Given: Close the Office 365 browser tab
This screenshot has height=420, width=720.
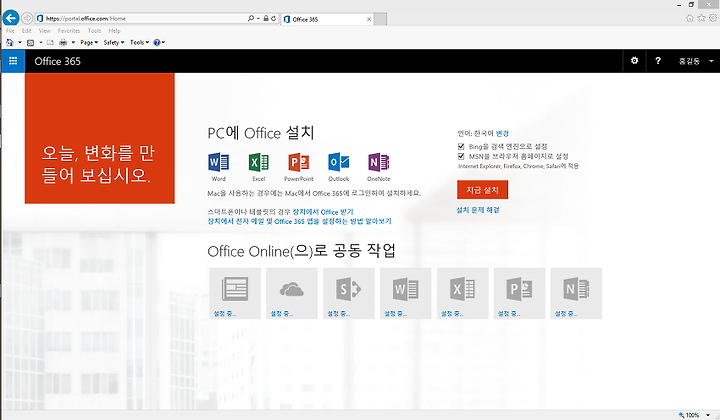Looking at the screenshot, I should pyautogui.click(x=369, y=19).
